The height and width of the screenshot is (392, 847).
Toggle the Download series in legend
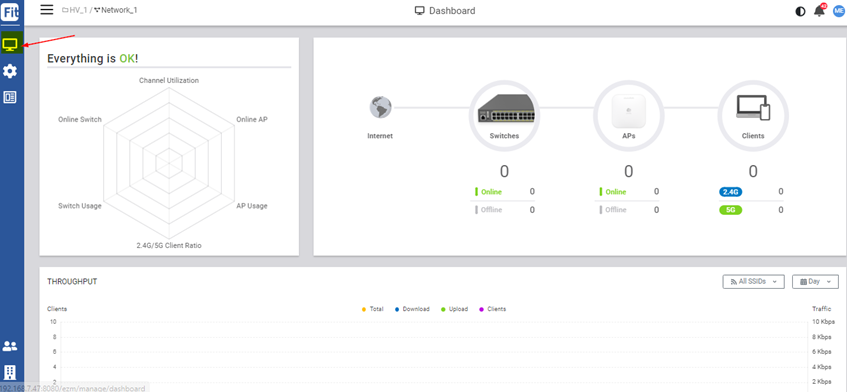[412, 309]
